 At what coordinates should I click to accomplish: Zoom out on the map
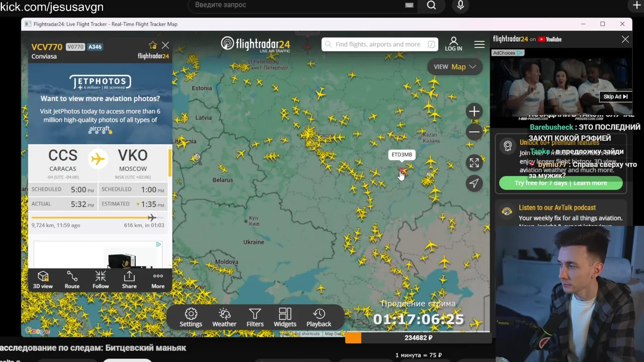(x=474, y=132)
